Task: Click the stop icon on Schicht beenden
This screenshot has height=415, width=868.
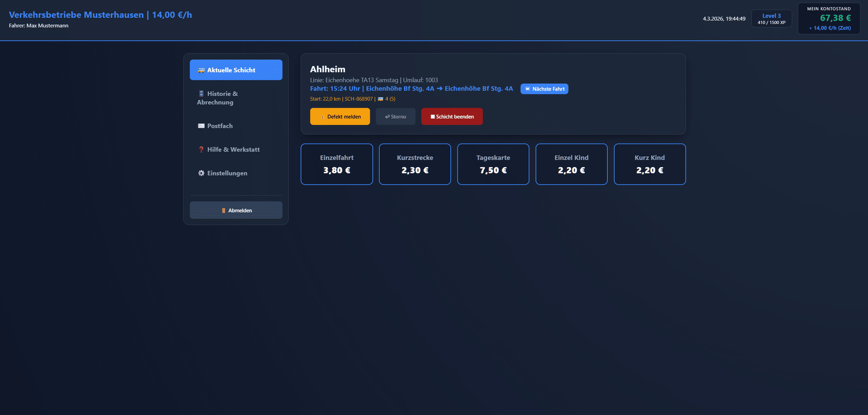Action: pos(433,117)
